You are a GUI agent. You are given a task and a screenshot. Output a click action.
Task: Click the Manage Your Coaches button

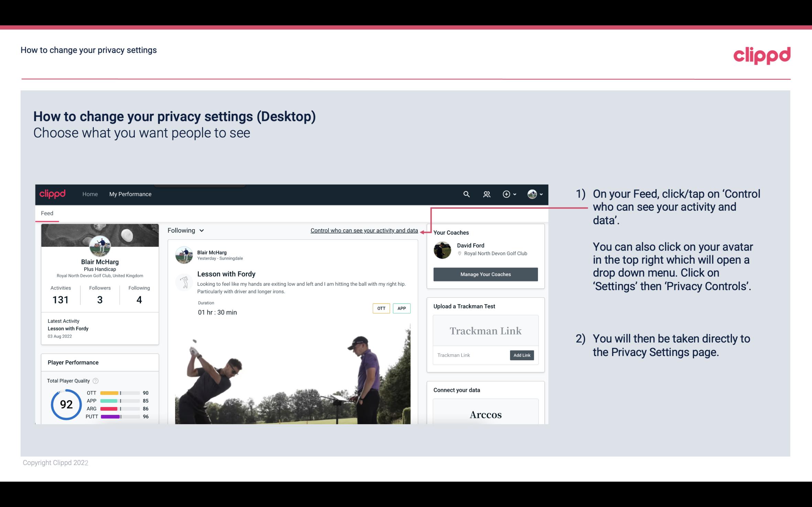pyautogui.click(x=485, y=274)
